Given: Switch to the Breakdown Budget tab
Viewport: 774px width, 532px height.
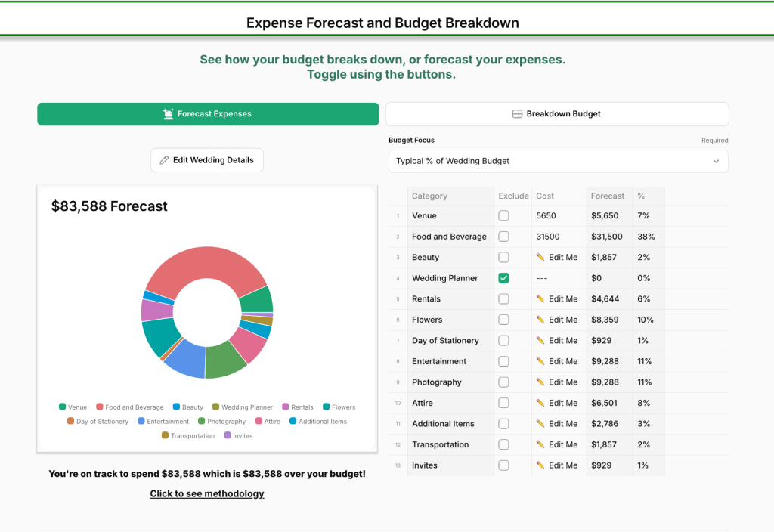Looking at the screenshot, I should pos(557,114).
